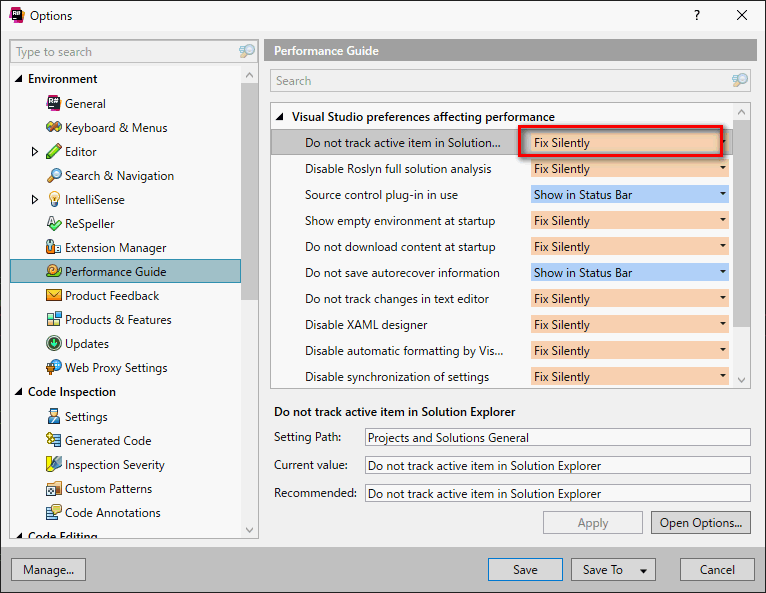Click the Setting Path text field
766x593 pixels.
coord(557,437)
